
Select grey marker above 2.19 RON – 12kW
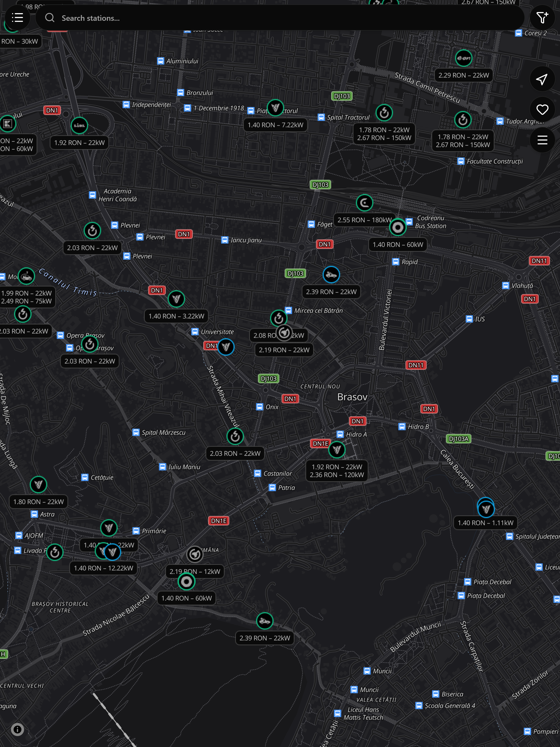[194, 554]
